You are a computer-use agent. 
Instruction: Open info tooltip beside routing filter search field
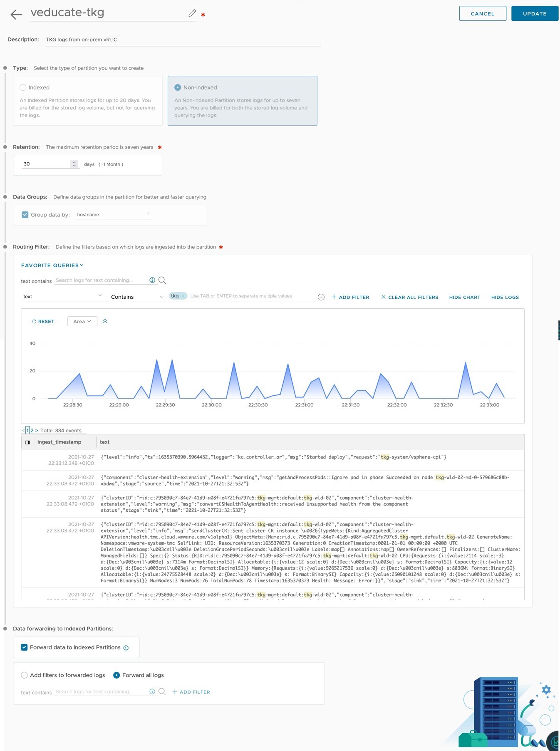pyautogui.click(x=152, y=280)
